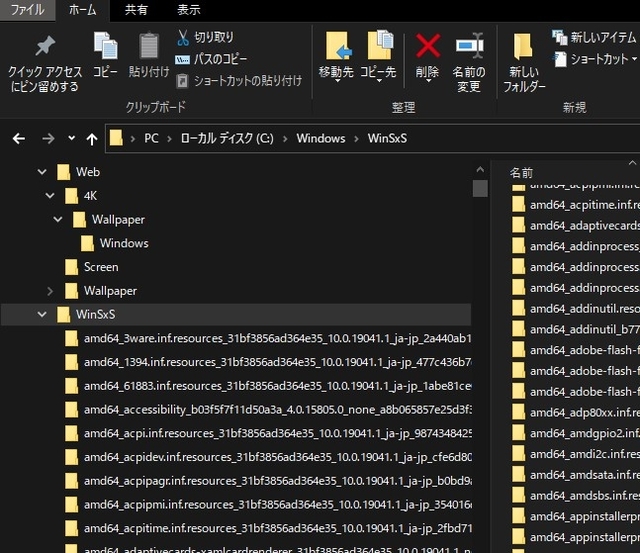Click the chevron after PC in the address bar
Image resolution: width=640 pixels, height=553 pixels.
169,139
